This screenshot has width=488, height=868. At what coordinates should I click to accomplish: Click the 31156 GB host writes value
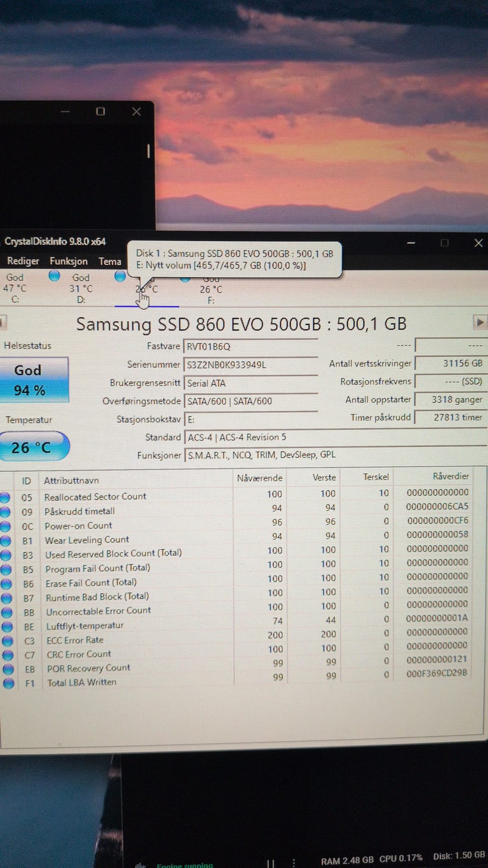pos(451,363)
